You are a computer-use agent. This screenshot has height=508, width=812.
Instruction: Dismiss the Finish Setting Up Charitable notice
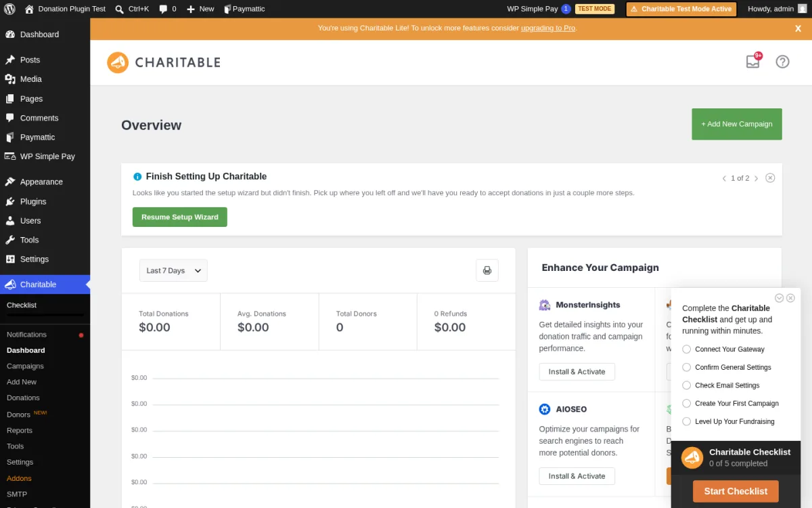(x=770, y=177)
